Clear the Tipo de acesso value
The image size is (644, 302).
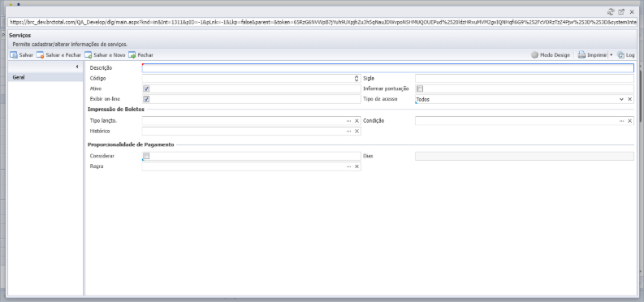click(629, 99)
